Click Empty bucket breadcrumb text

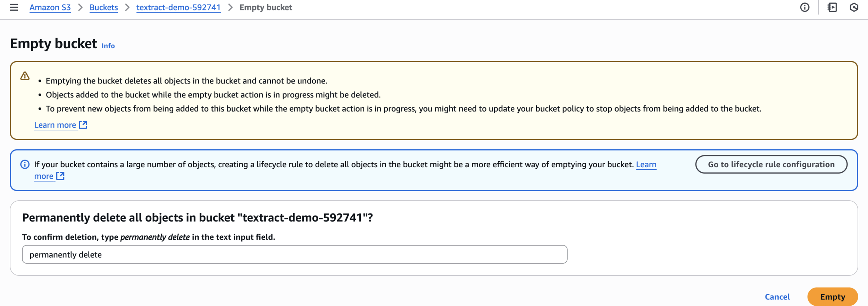266,7
